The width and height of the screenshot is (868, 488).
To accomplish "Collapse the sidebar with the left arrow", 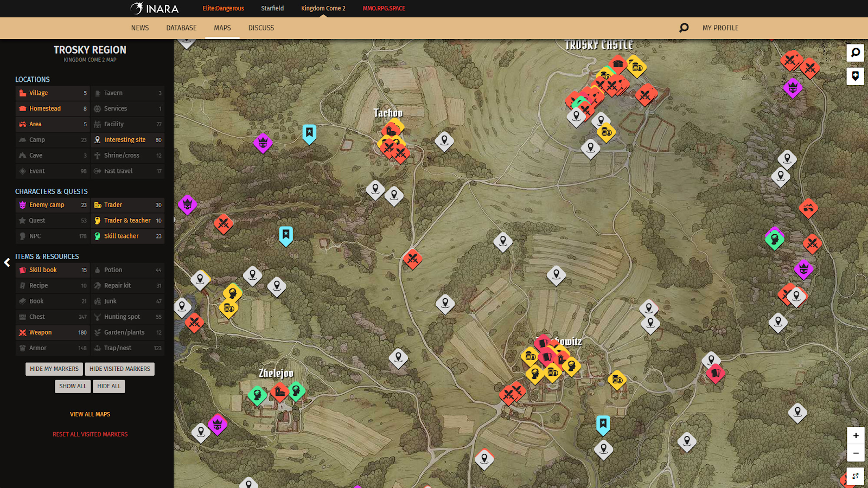I will click(x=7, y=262).
